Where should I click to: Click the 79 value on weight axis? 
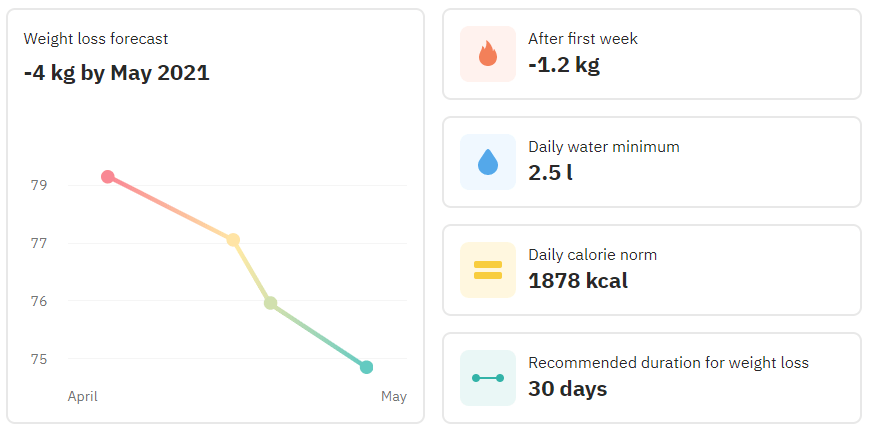coord(39,186)
